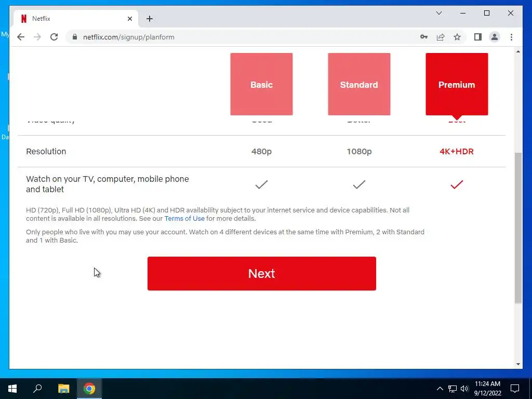Click the Basic plan device checkmark
This screenshot has width=532, height=399.
261,184
